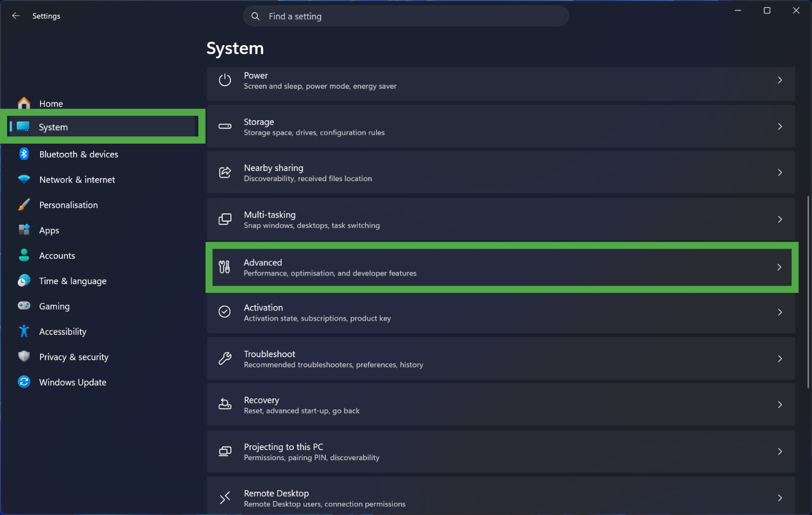The width and height of the screenshot is (812, 515).
Task: Open Activation via its chevron
Action: 780,312
